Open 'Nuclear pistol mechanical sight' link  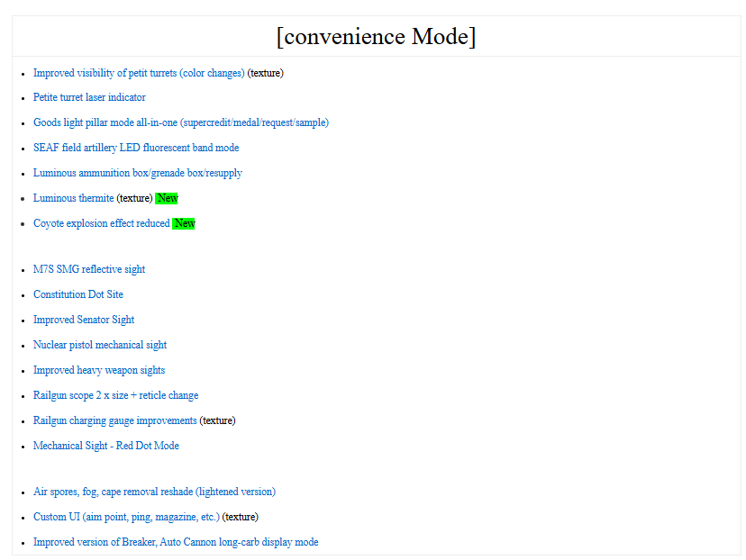(99, 345)
